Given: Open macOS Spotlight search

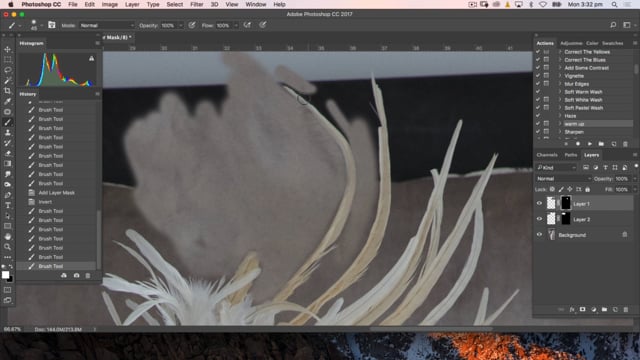Looking at the screenshot, I should click(614, 4).
